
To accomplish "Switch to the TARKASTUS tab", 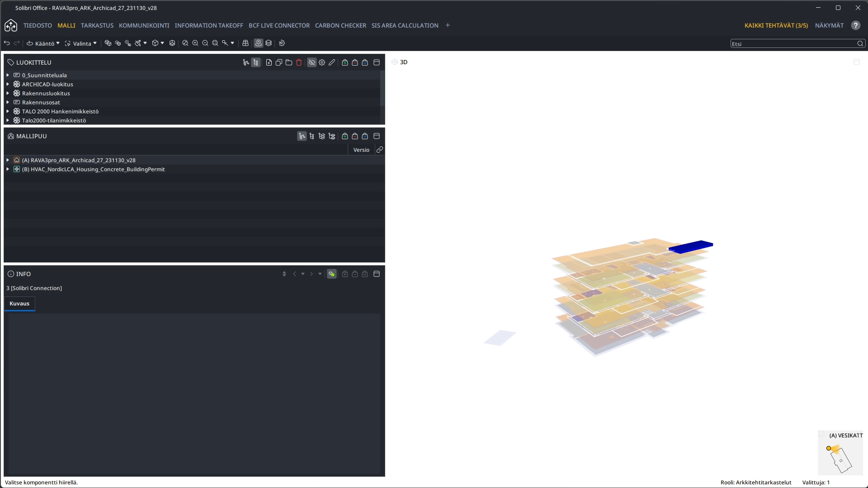I will point(97,26).
